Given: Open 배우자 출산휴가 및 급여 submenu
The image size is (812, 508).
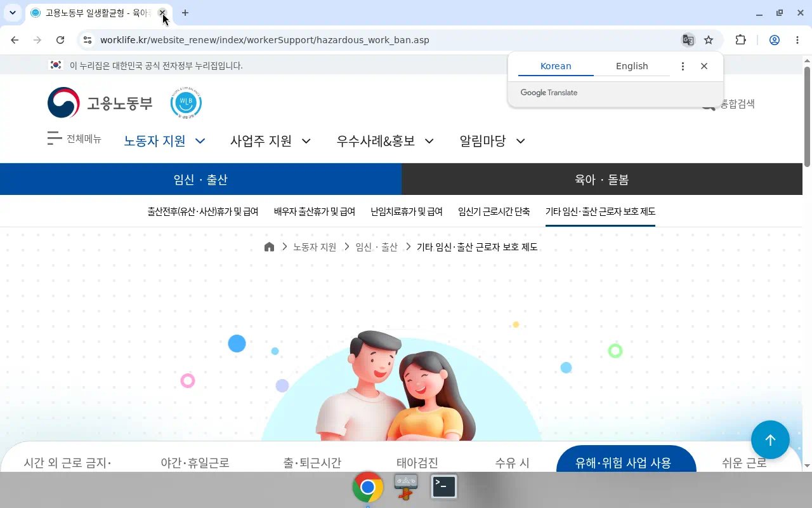Looking at the screenshot, I should click(x=315, y=211).
